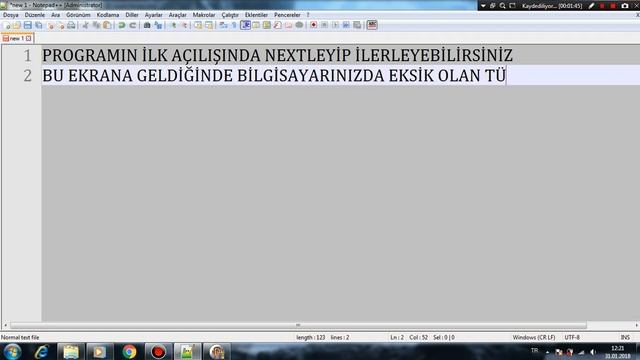Open the Dosya menu
The image size is (640, 360).
tap(11, 15)
